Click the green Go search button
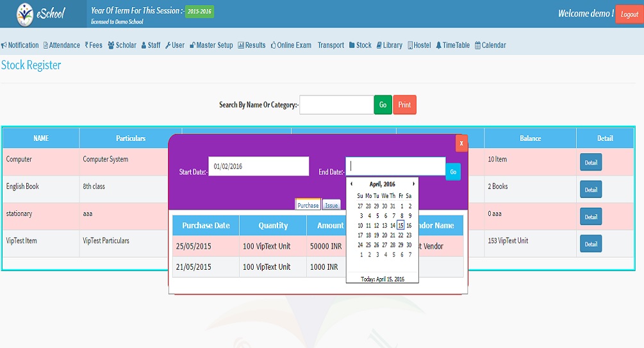 pos(383,105)
